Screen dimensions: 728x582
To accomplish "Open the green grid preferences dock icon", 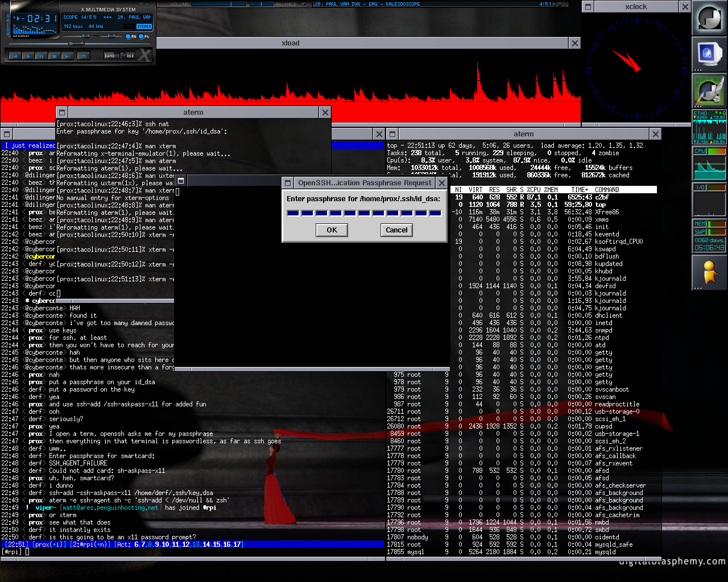I will click(709, 91).
